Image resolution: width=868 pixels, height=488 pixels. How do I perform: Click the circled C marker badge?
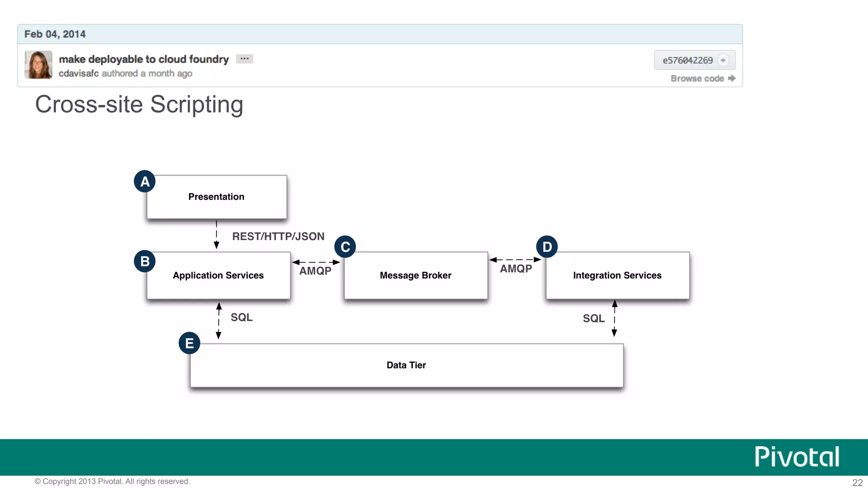tap(345, 247)
